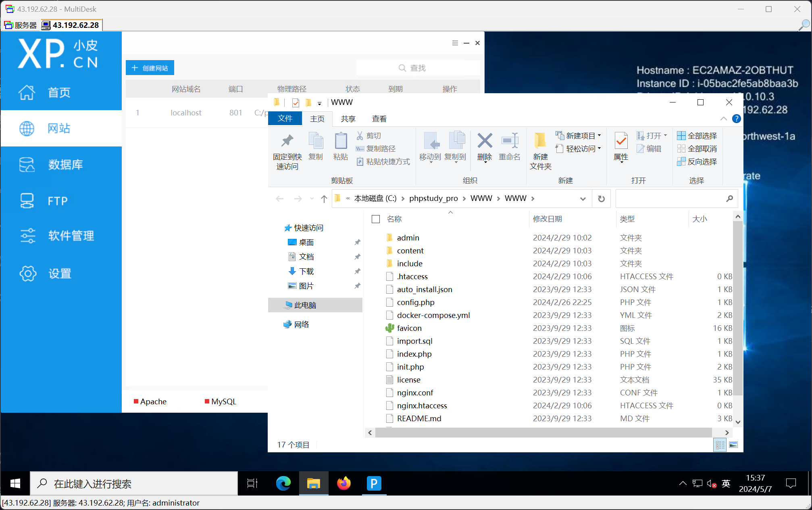Open the 文件 tab in Explorer

click(285, 118)
